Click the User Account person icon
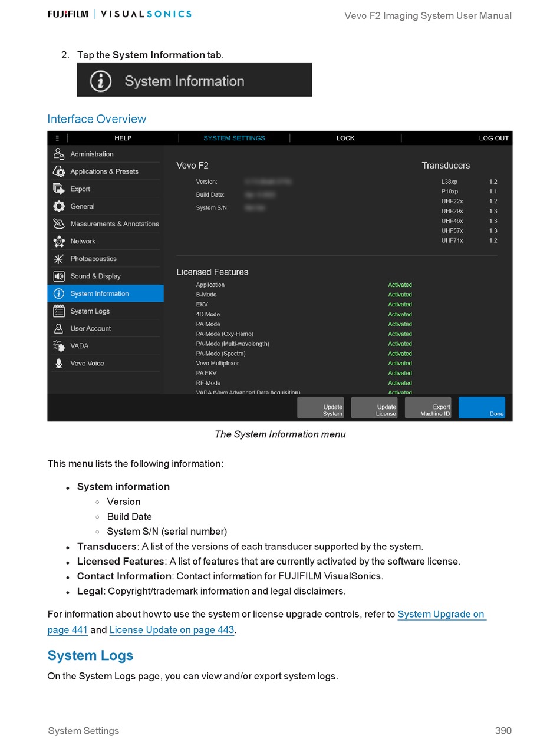Screen dimensions: 560x739 coord(58,328)
